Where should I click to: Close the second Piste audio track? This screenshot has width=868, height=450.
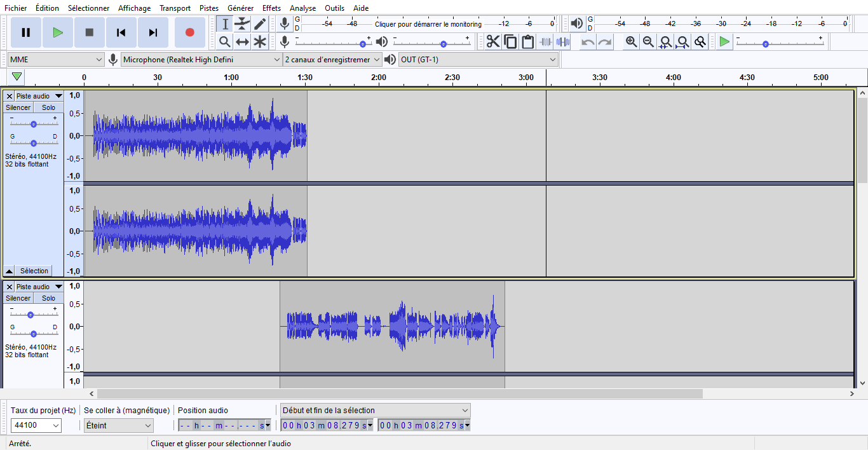click(x=10, y=287)
